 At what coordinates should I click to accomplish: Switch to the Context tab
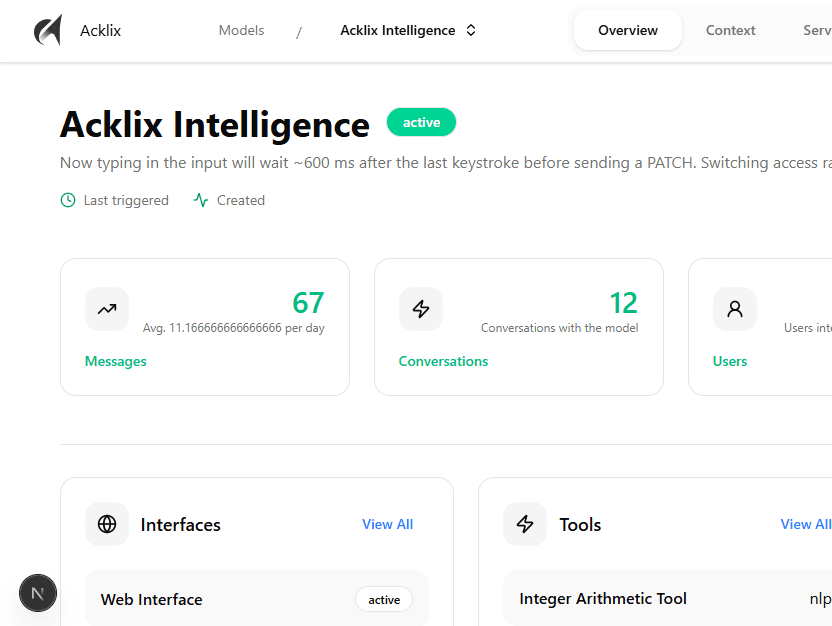coord(730,30)
